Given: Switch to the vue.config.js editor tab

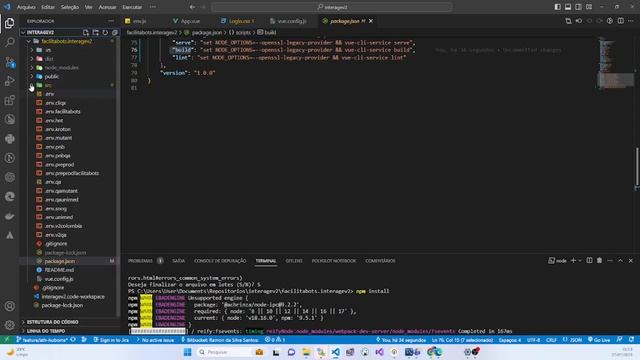Looking at the screenshot, I should tap(289, 21).
